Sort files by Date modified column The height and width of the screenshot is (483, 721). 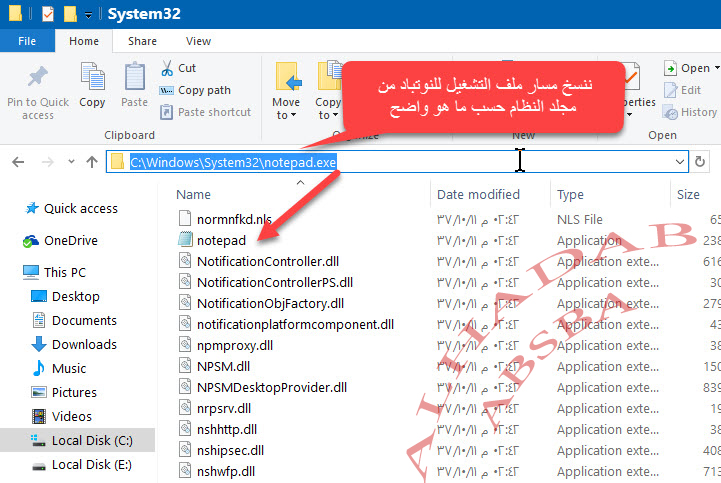pos(478,195)
